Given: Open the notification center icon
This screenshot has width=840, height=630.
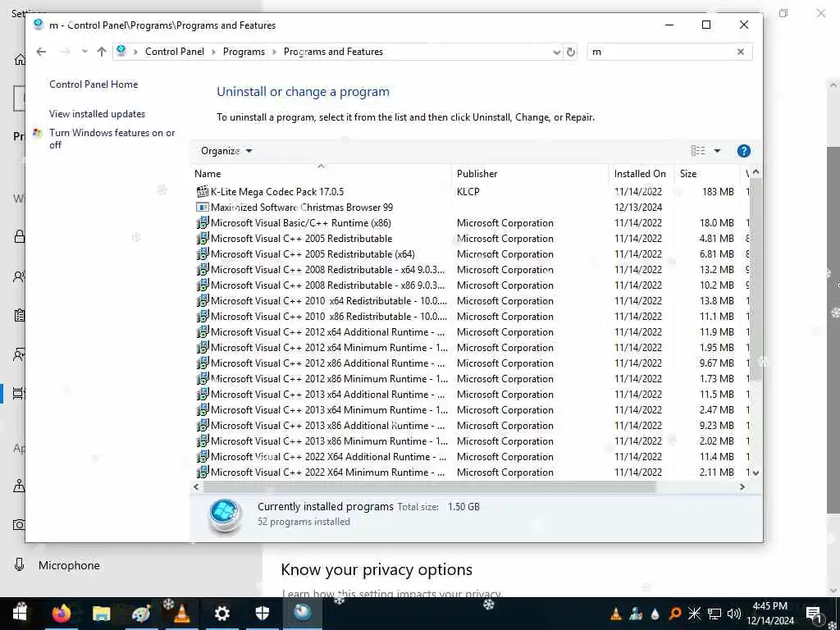Looking at the screenshot, I should coord(813,614).
